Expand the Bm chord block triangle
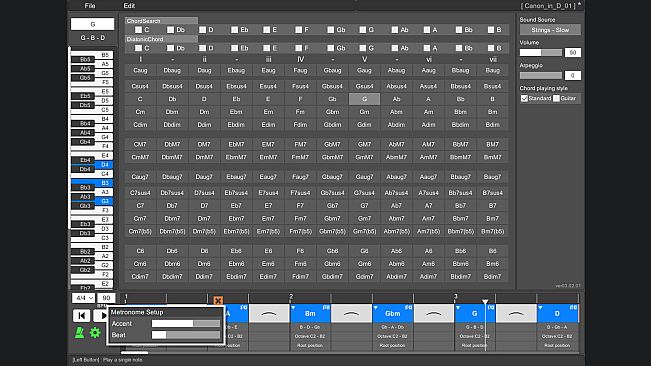The height and width of the screenshot is (366, 651). (293, 308)
